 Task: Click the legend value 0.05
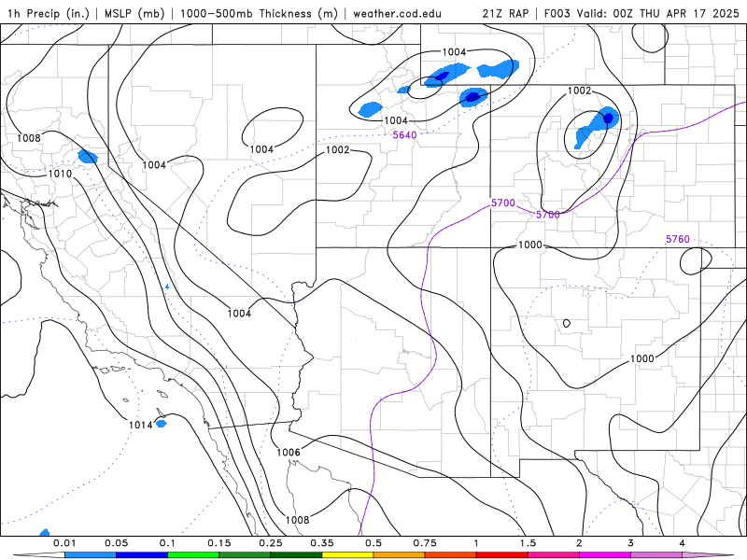click(x=116, y=543)
